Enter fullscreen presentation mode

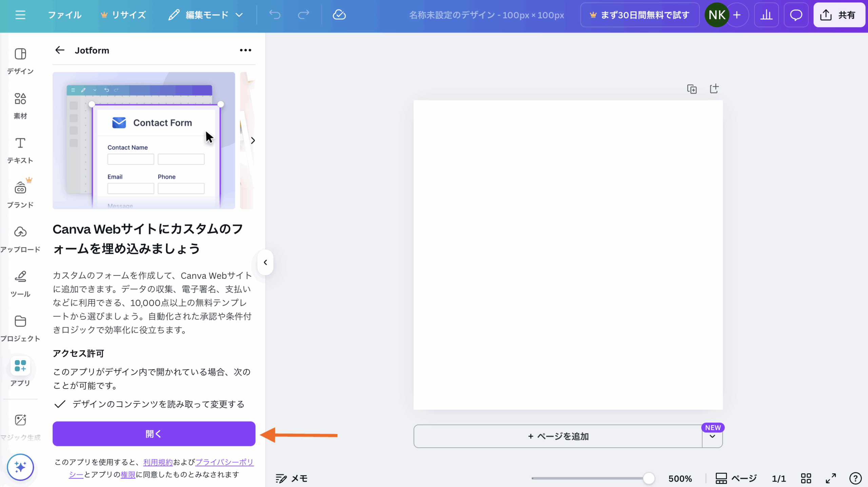[831, 479]
